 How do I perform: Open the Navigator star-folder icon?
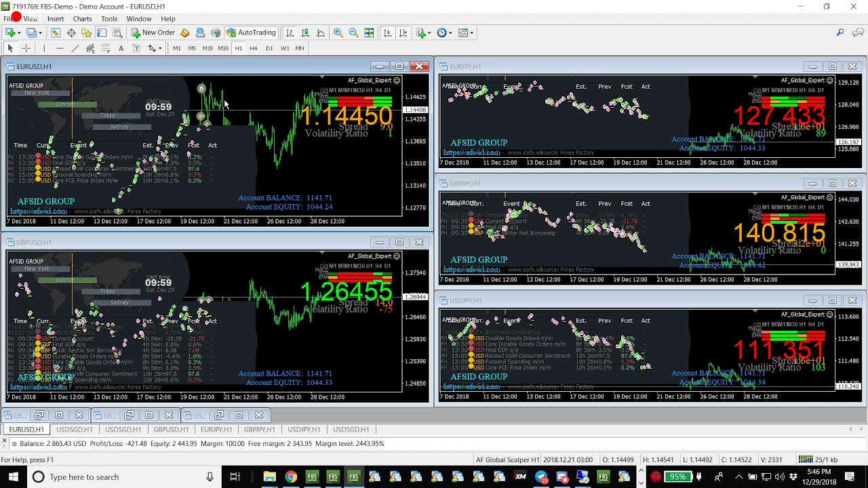click(x=86, y=33)
